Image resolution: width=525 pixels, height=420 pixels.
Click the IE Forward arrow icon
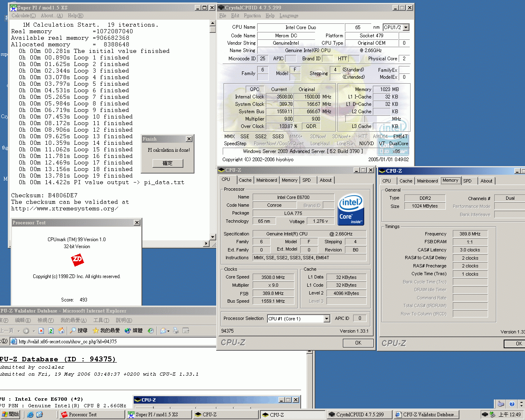(26, 331)
